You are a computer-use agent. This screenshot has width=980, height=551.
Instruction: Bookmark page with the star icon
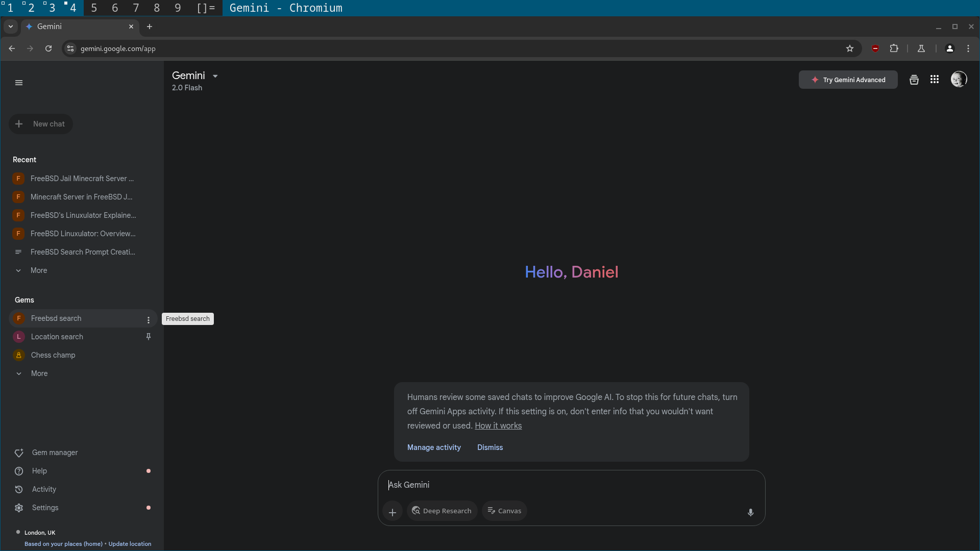coord(849,48)
